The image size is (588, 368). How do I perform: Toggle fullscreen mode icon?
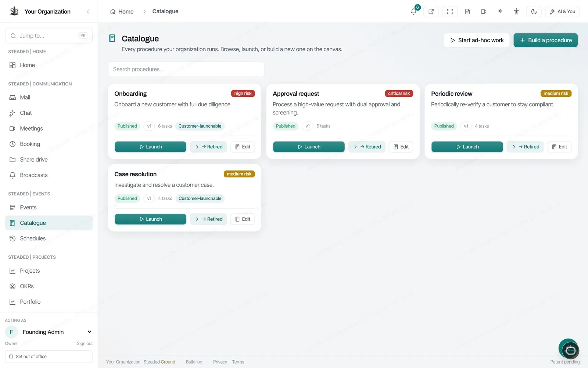(x=450, y=11)
